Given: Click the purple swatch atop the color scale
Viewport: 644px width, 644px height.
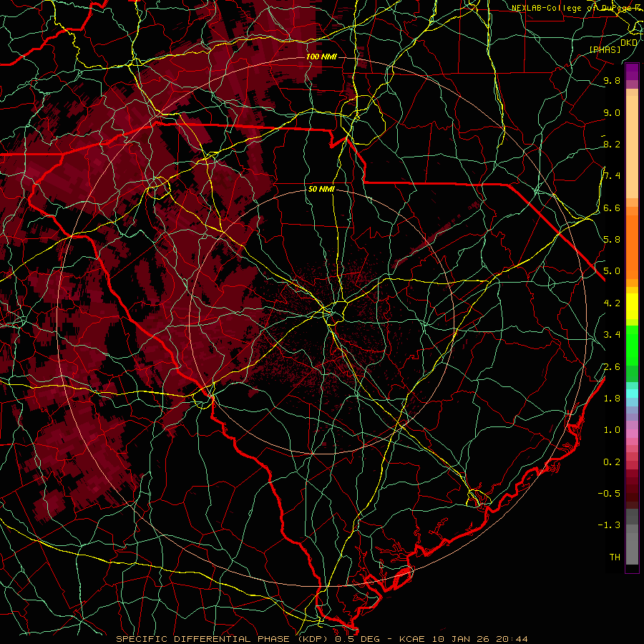Looking at the screenshot, I should point(632,72).
